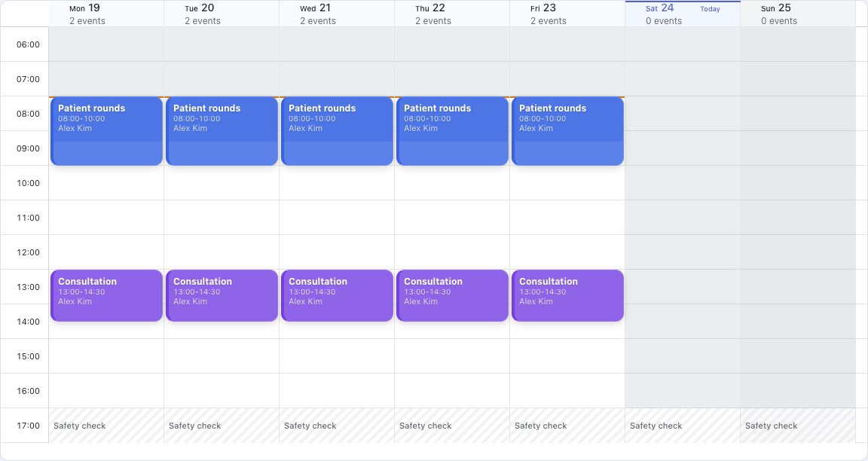Open Thursday's Patient rounds event

pos(452,131)
